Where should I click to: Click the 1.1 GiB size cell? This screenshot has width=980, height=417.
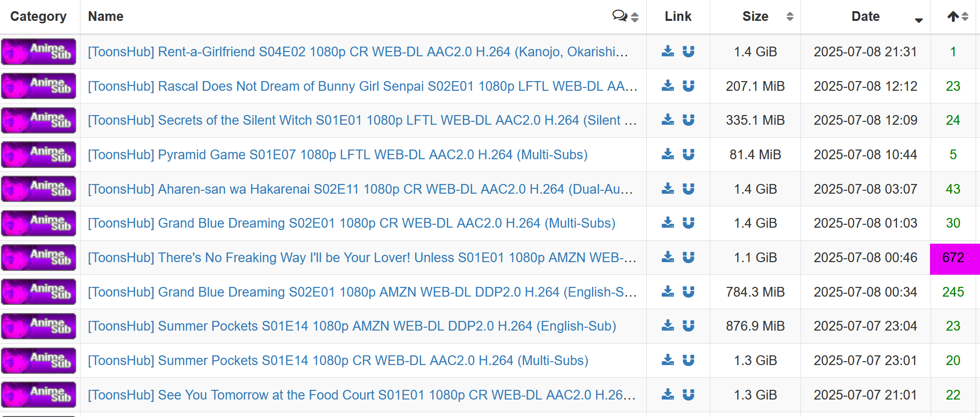click(x=755, y=257)
